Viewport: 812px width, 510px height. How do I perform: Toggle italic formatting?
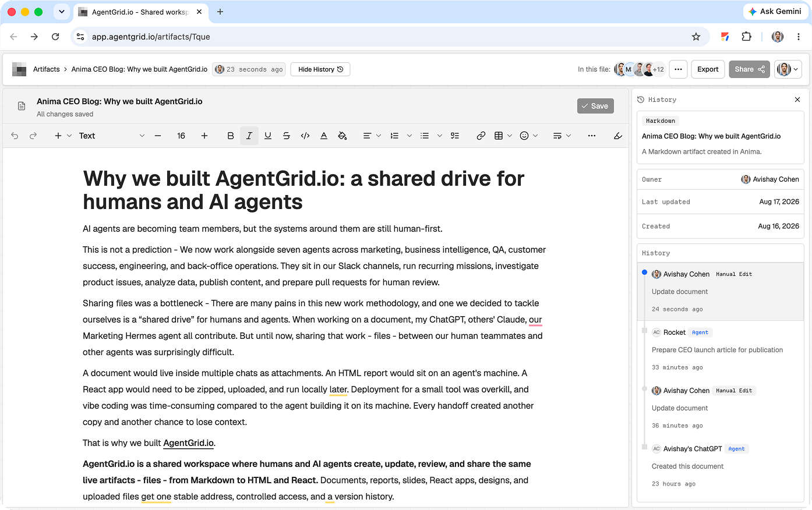(x=249, y=136)
